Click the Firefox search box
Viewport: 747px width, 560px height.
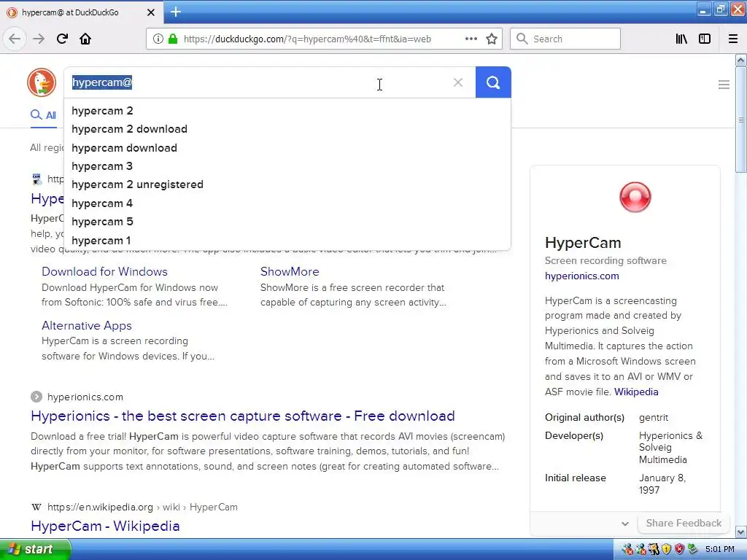click(x=565, y=39)
